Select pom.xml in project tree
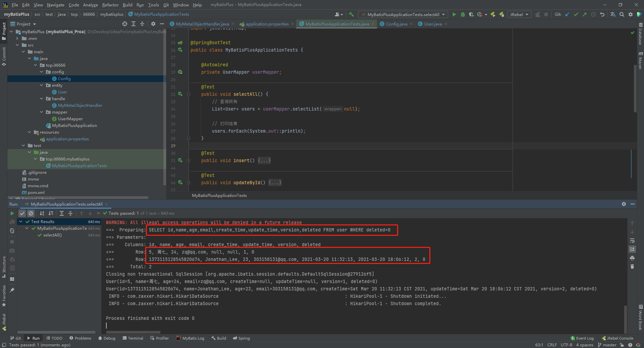The width and height of the screenshot is (644, 348). (33, 192)
